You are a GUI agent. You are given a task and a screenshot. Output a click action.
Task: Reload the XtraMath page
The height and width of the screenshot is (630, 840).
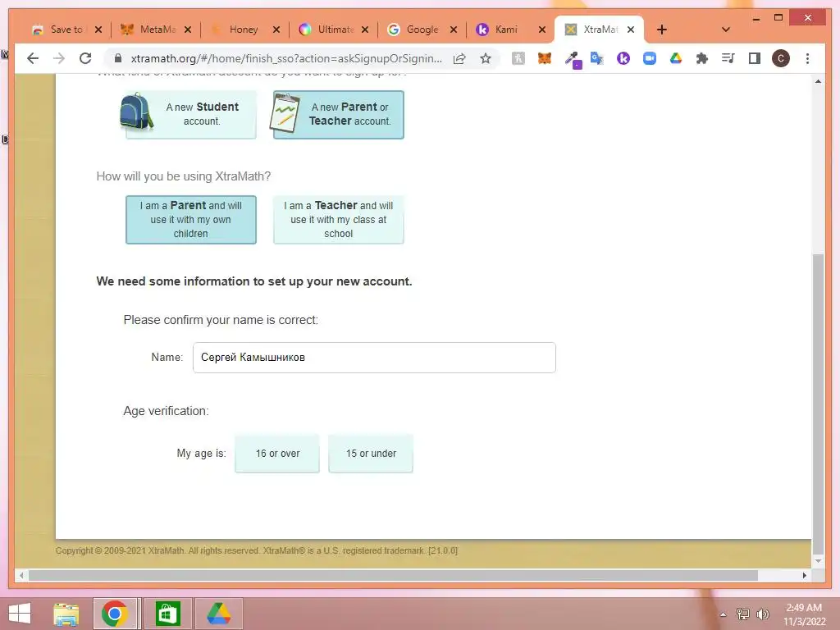click(x=85, y=58)
